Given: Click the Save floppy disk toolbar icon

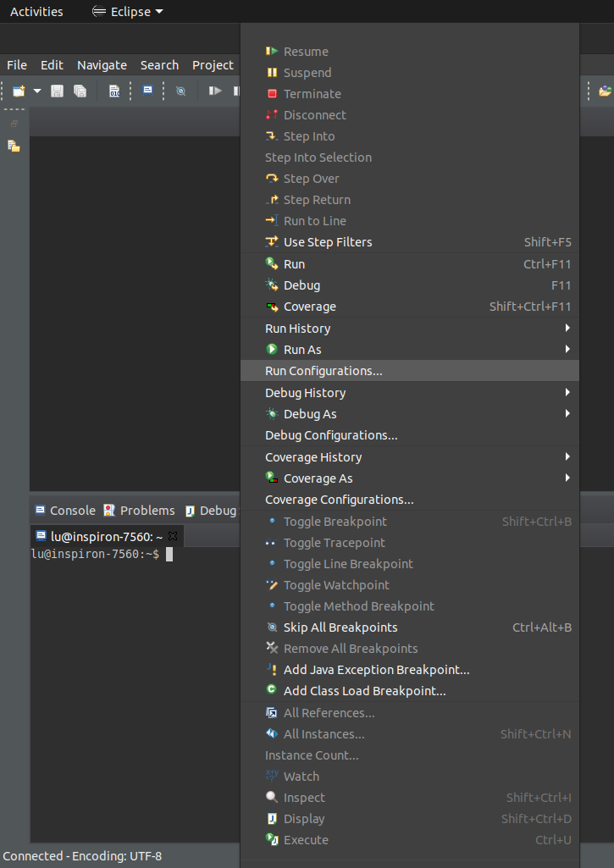Looking at the screenshot, I should (x=57, y=91).
